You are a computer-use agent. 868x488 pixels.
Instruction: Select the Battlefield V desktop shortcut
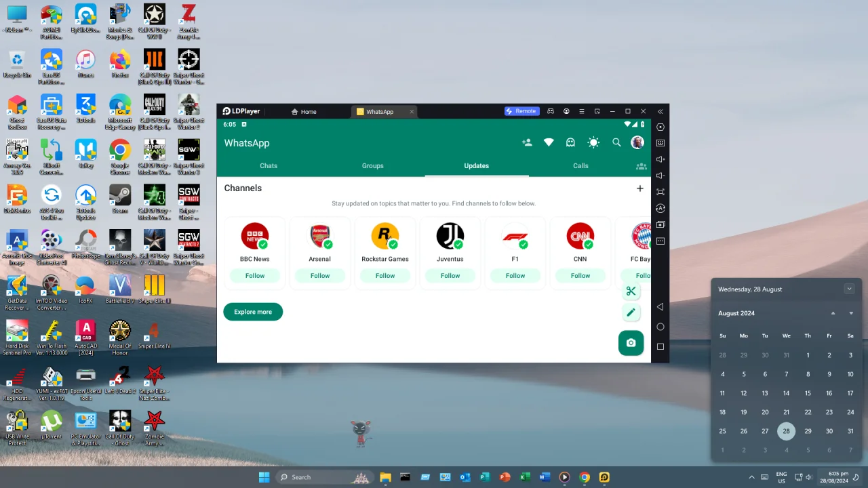coord(120,289)
